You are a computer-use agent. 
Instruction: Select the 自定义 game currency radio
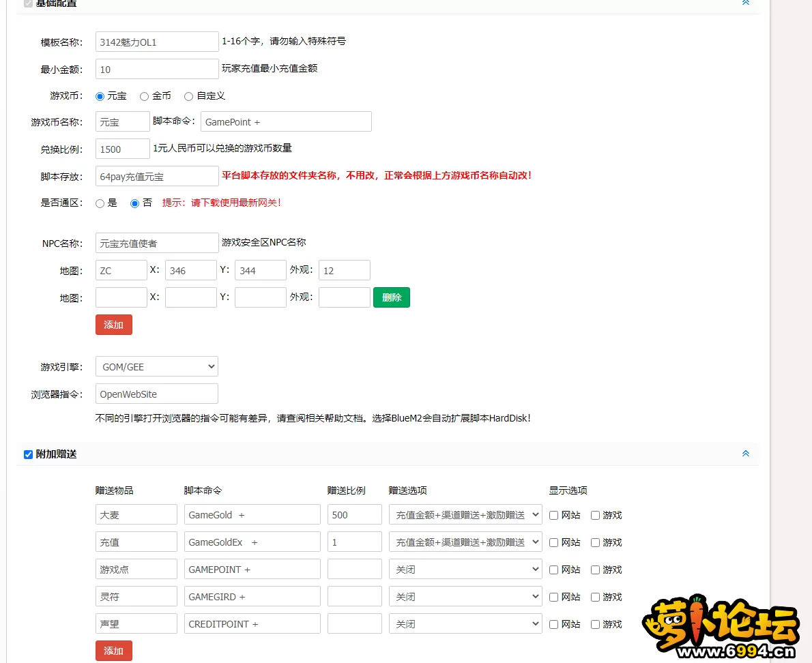point(188,96)
